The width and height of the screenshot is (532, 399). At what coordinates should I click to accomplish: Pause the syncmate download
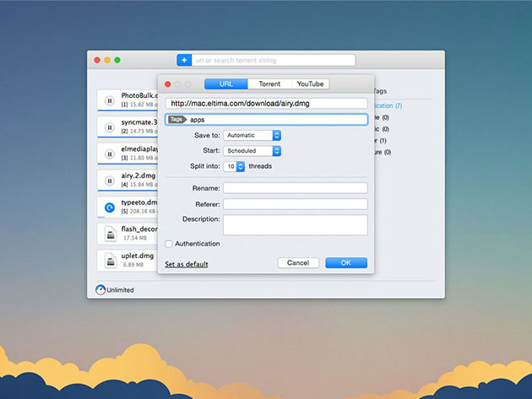click(110, 127)
